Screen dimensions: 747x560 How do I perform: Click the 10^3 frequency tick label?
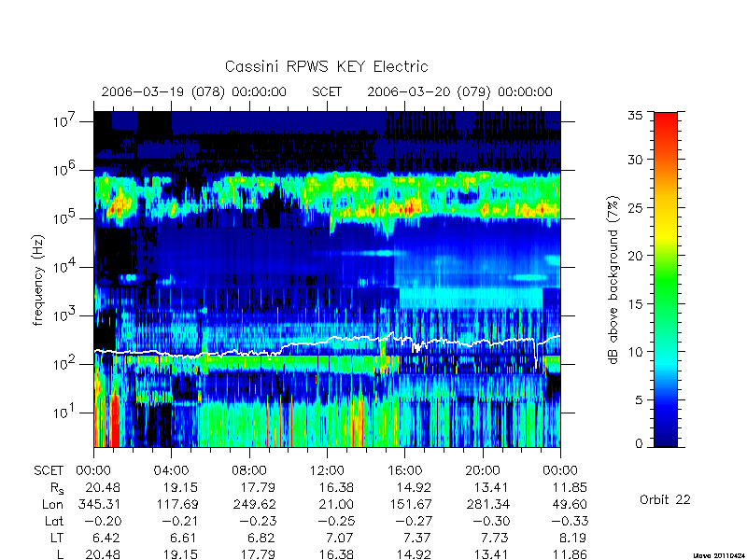(64, 315)
